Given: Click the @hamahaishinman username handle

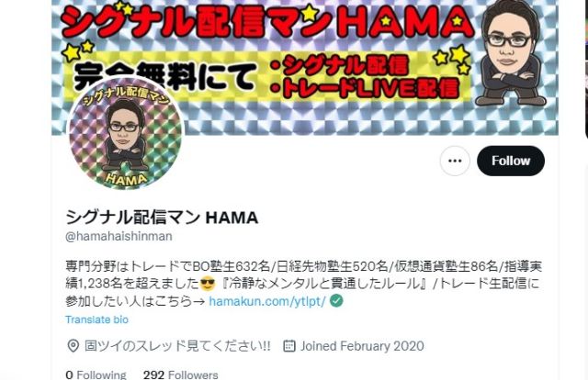Looking at the screenshot, I should (x=119, y=236).
